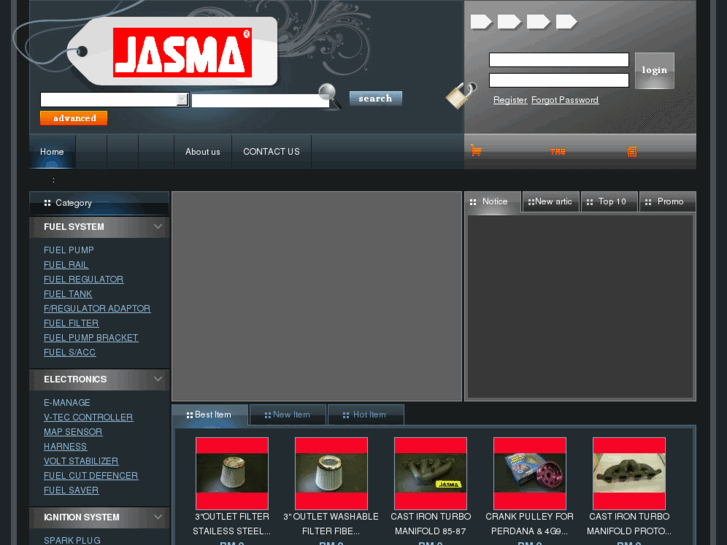The width and height of the screenshot is (727, 545).
Task: Click the orange advanced button
Action: [74, 118]
